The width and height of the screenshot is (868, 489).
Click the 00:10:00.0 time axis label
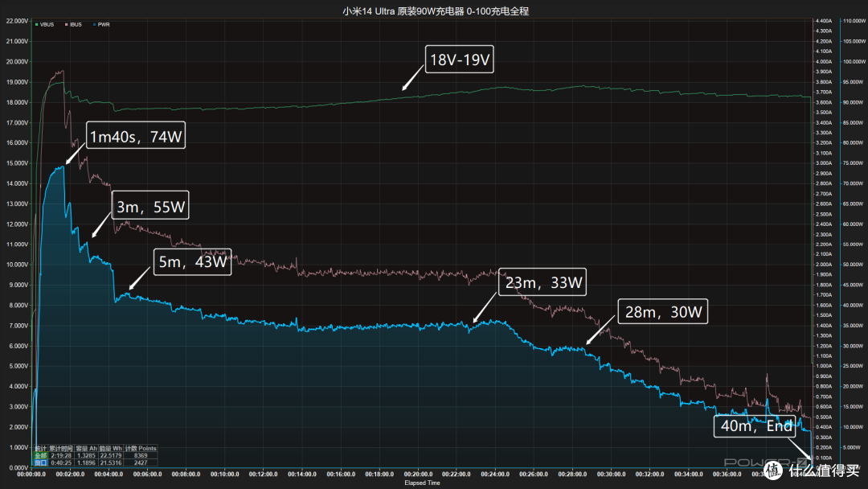pos(225,475)
